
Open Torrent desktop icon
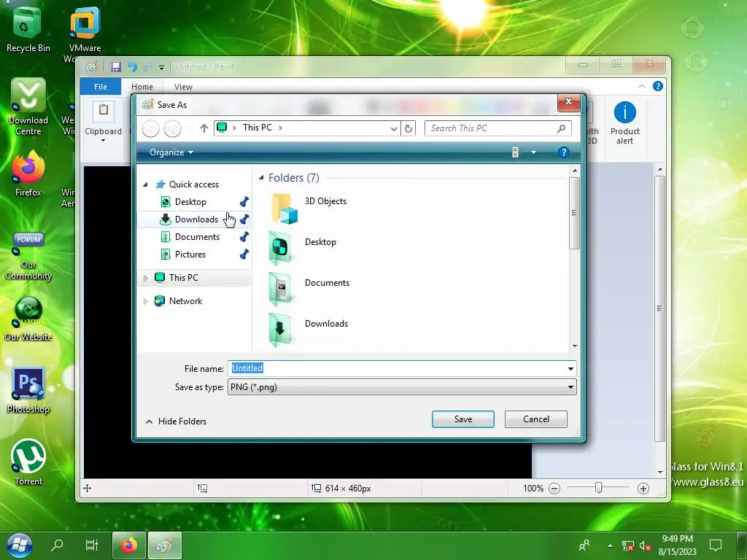click(28, 461)
